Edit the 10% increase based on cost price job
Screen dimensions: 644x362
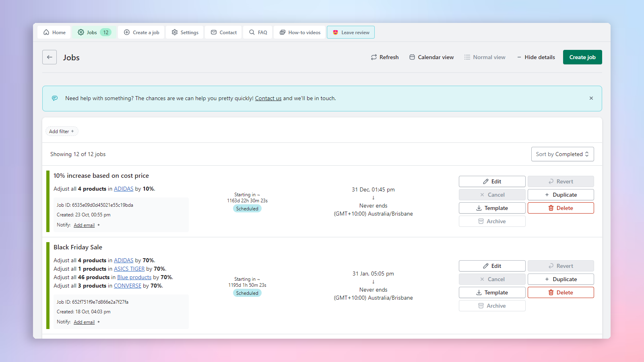tap(492, 181)
